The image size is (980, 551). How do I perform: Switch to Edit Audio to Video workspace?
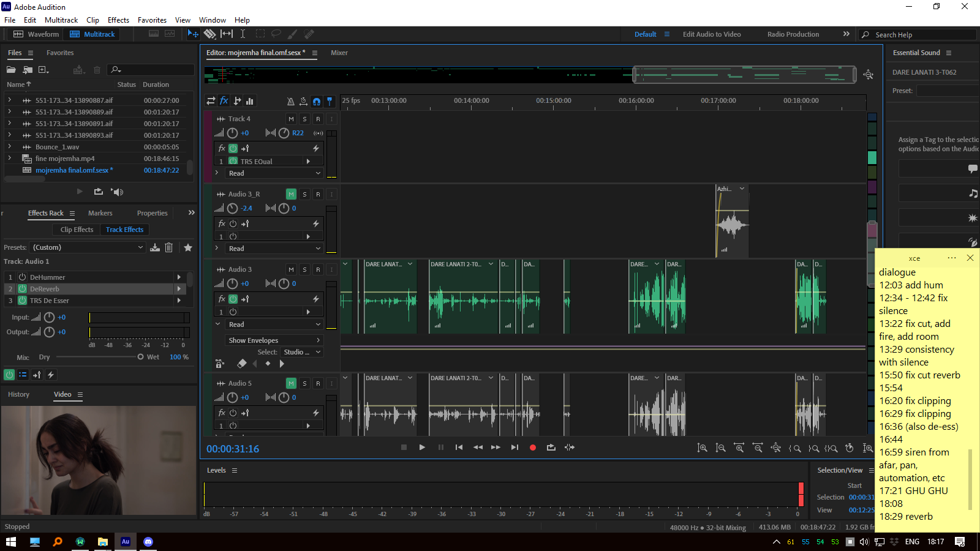tap(712, 34)
